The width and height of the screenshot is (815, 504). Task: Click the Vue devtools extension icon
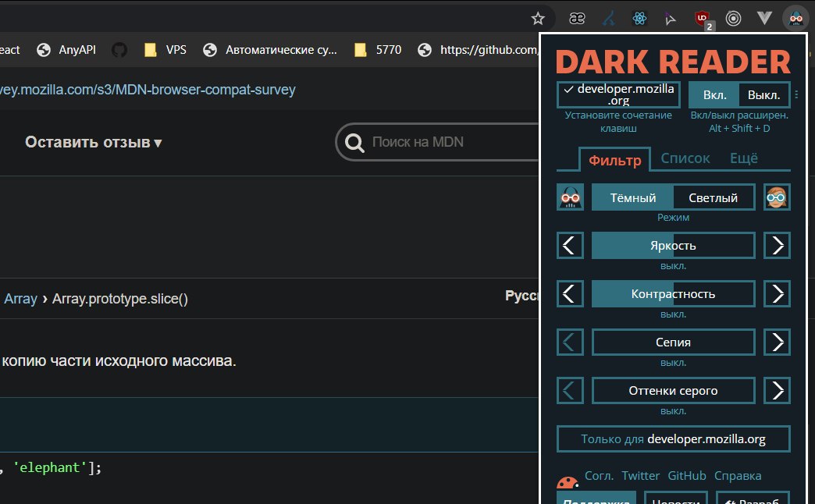(x=764, y=18)
